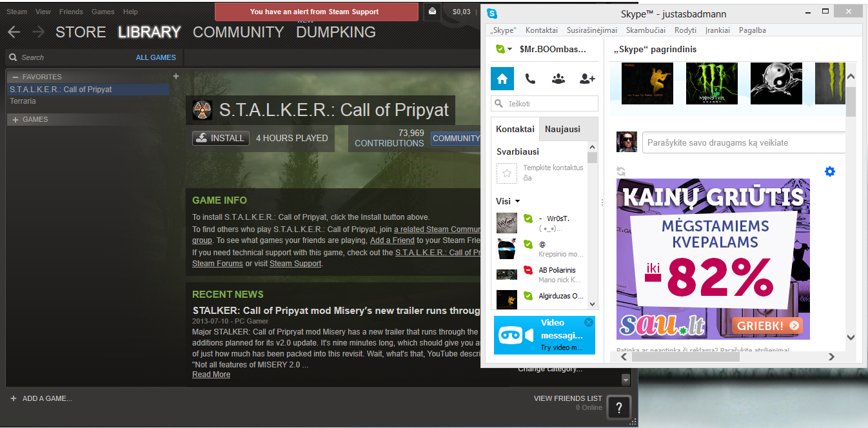Open the Steam menu in the Steam window
This screenshot has height=428, width=868.
17,12
